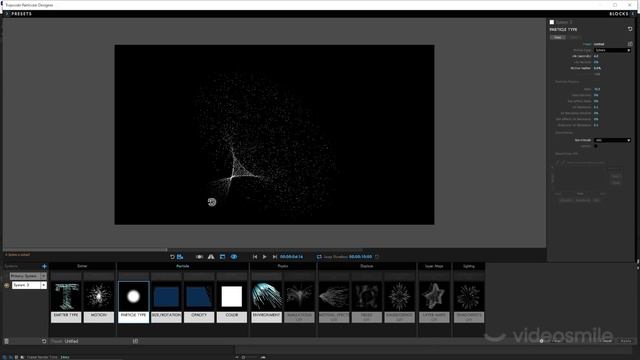Click the Life Random percent value
Screen dimensions: 640x360
[x=596, y=62]
